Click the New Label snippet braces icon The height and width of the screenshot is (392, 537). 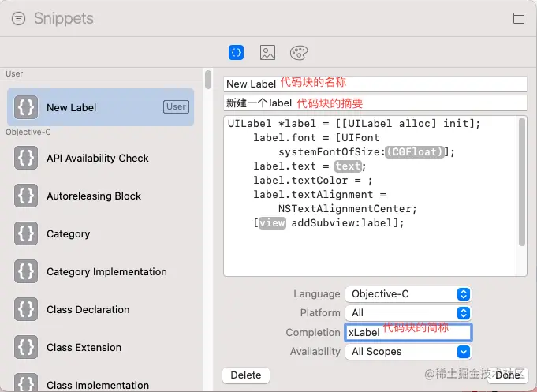tap(26, 107)
